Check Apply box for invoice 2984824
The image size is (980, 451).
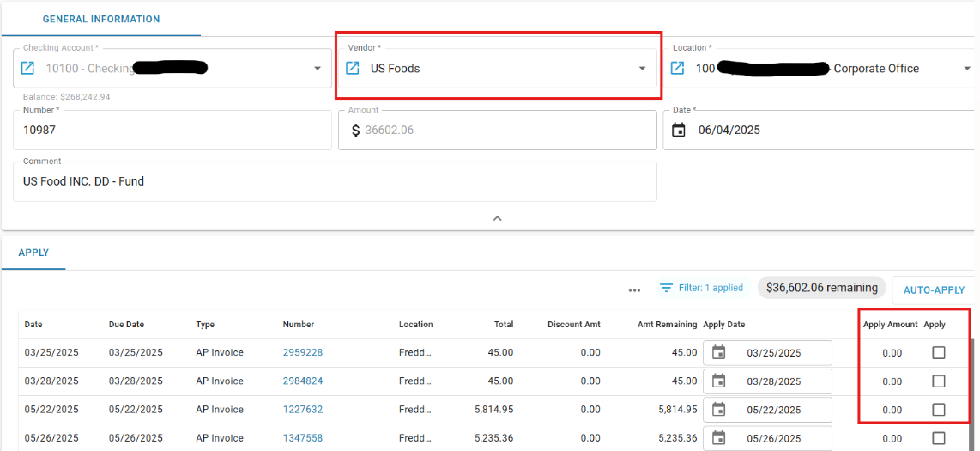pos(938,381)
